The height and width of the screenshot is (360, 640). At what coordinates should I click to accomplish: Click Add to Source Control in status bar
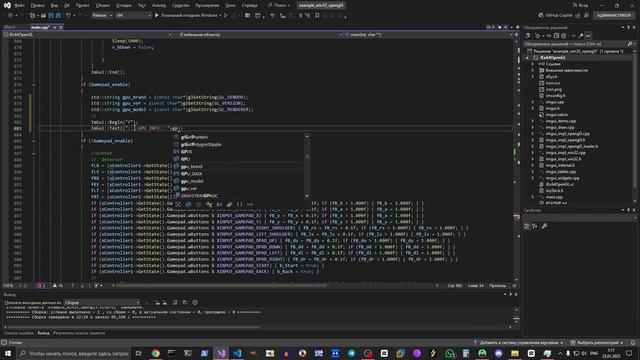tap(518, 343)
